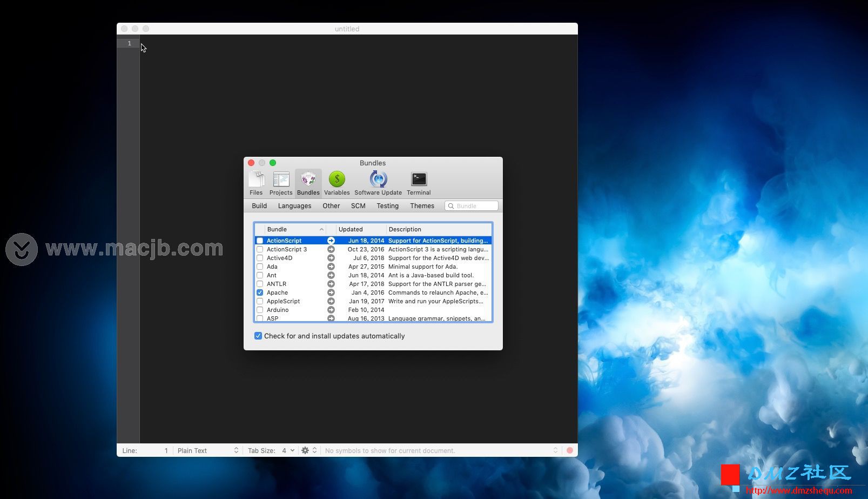The width and height of the screenshot is (868, 499).
Task: Enable the ActionScript 3 bundle checkbox
Action: pyautogui.click(x=260, y=249)
